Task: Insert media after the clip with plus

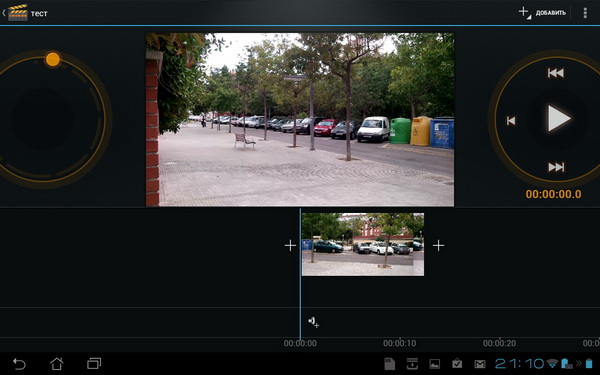Action: (x=438, y=245)
